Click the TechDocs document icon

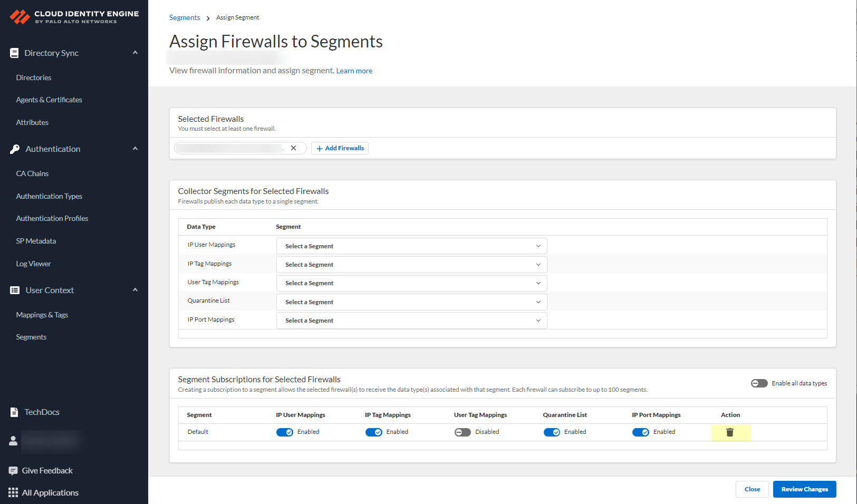13,412
